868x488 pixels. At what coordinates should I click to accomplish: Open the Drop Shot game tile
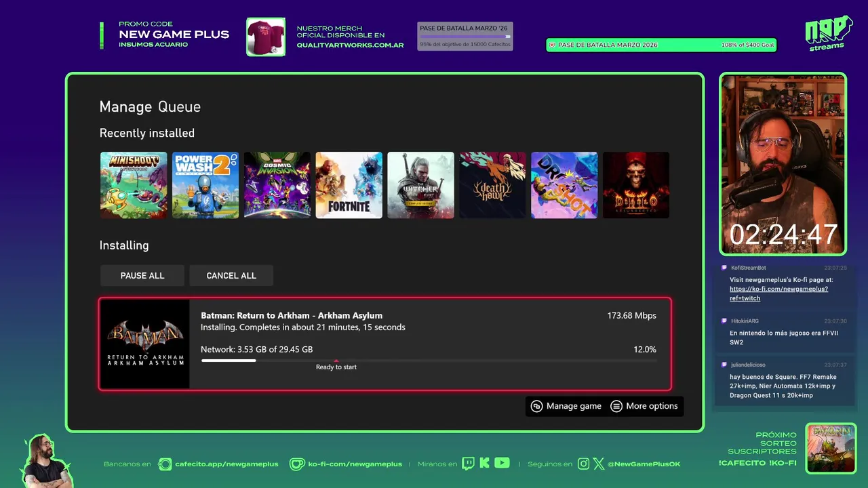tap(564, 185)
